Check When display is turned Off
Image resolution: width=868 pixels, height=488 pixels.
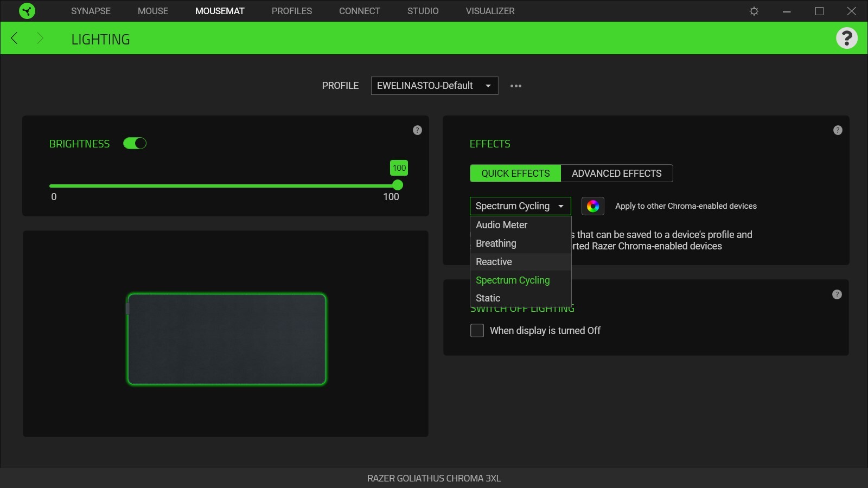pos(477,330)
